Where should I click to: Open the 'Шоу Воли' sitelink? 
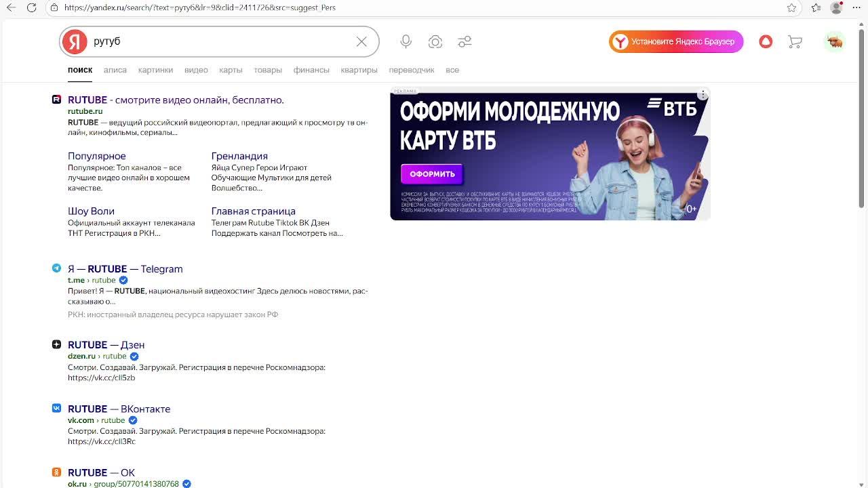click(91, 211)
